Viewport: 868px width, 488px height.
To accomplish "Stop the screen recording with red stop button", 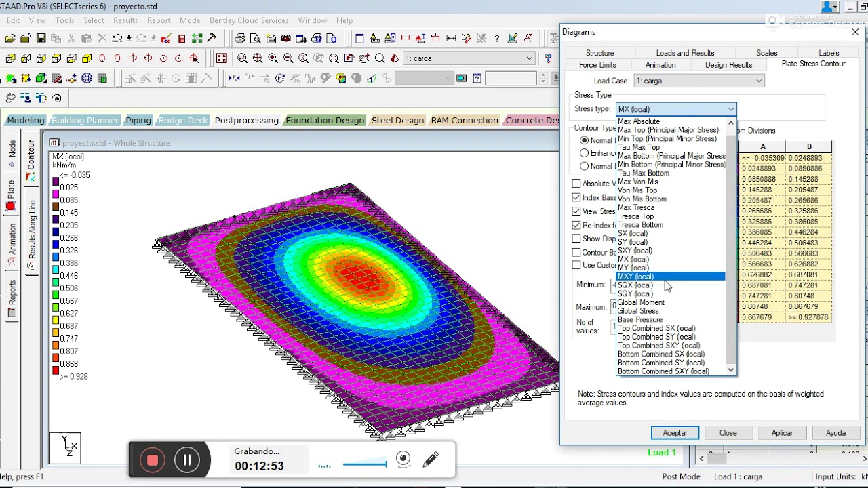I will click(153, 461).
